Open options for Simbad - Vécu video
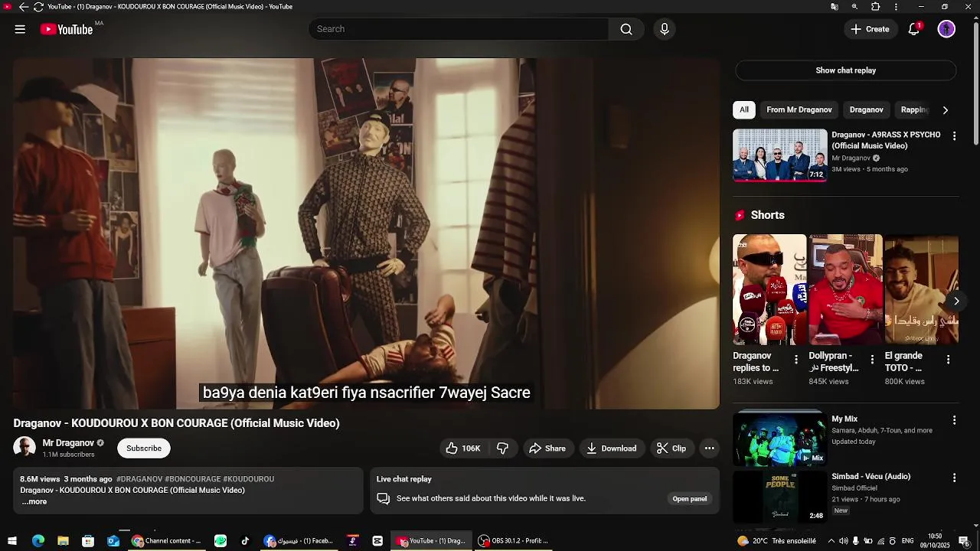Image resolution: width=980 pixels, height=551 pixels. [954, 478]
